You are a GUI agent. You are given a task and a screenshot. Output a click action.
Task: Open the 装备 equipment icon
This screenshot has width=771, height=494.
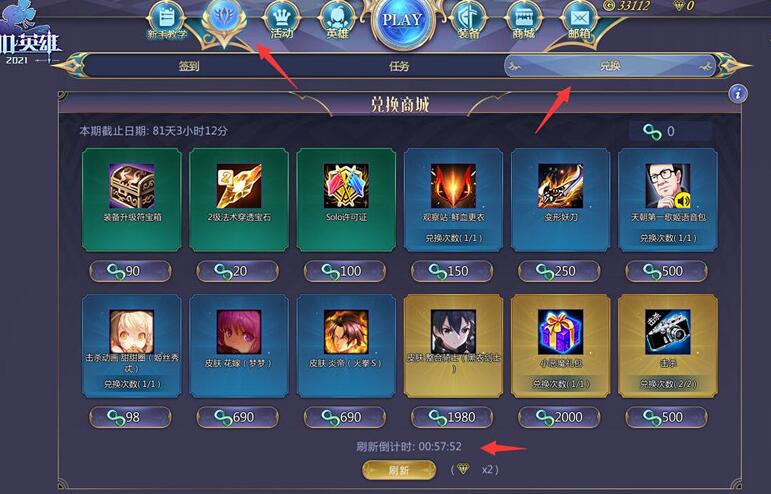468,21
